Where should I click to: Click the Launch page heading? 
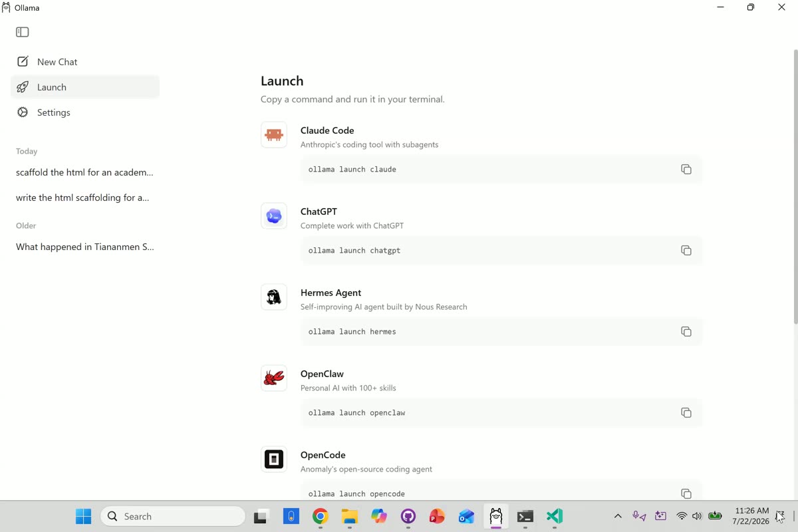point(282,80)
